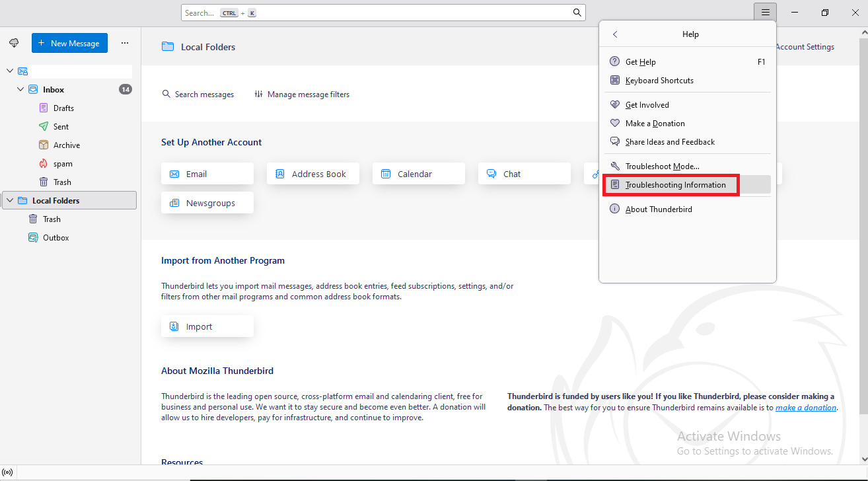The width and height of the screenshot is (868, 481).
Task: Click the Keyboard Shortcuts icon
Action: tap(614, 81)
